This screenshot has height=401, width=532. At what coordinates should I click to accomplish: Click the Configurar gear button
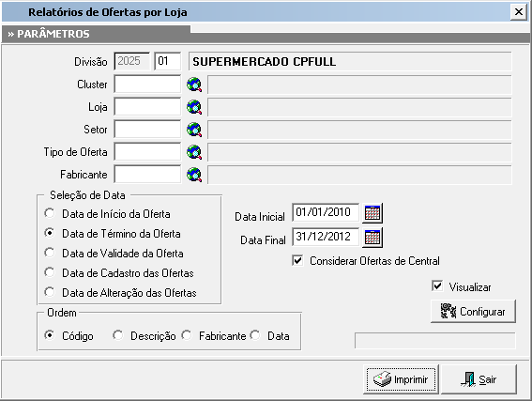click(473, 311)
